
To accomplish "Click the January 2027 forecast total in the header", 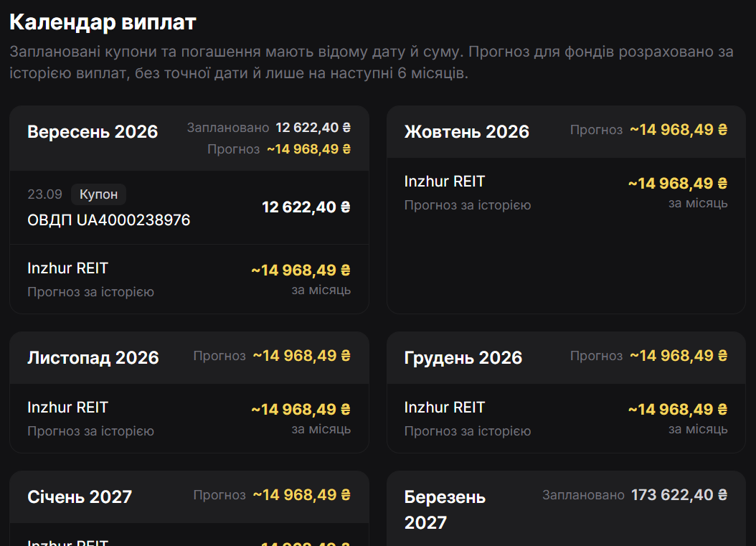I will coord(302,495).
